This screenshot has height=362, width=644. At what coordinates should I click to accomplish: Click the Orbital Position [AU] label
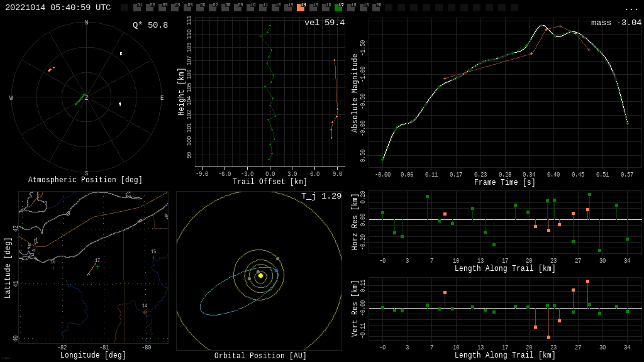pyautogui.click(x=260, y=356)
